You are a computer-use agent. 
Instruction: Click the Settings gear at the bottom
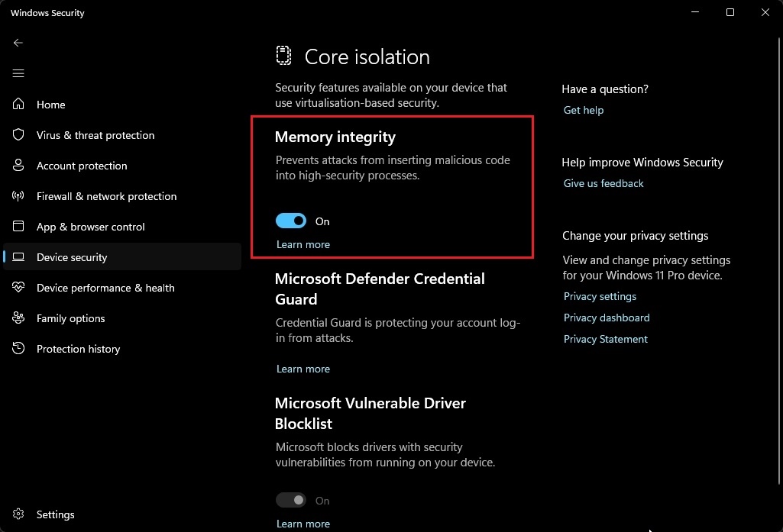18,514
